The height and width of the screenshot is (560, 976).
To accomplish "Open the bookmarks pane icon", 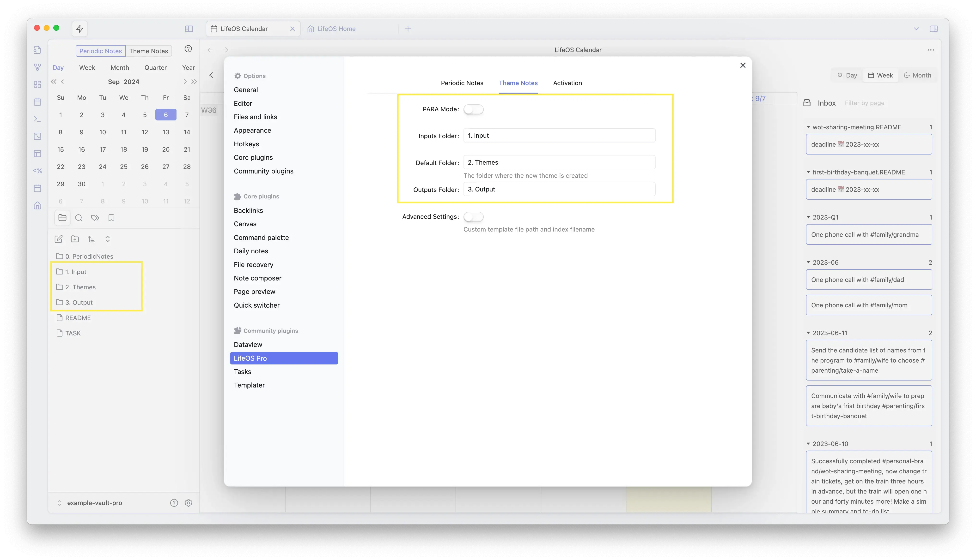I will tap(111, 218).
